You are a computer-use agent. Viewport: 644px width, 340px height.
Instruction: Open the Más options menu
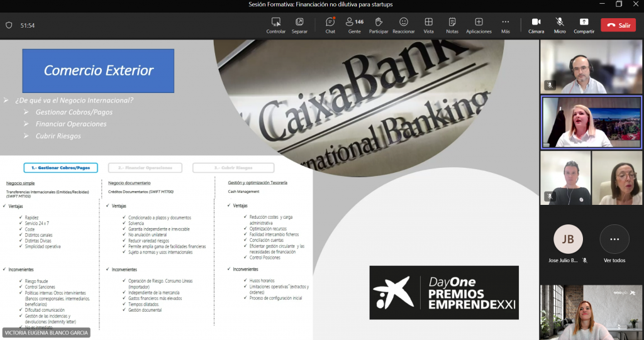point(506,26)
